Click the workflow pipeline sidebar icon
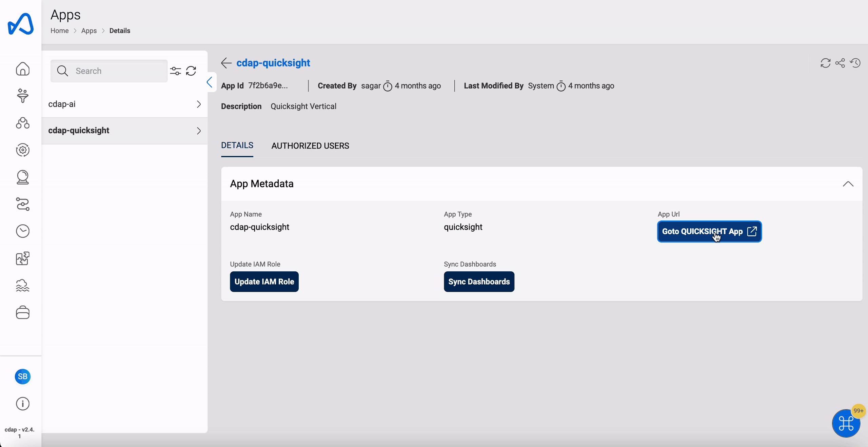Screen dimensions: 868x447 23,204
